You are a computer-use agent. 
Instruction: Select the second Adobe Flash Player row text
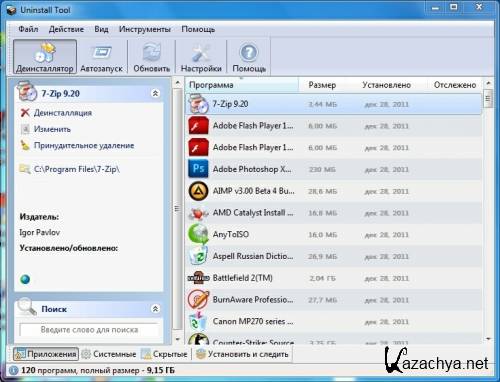(253, 147)
